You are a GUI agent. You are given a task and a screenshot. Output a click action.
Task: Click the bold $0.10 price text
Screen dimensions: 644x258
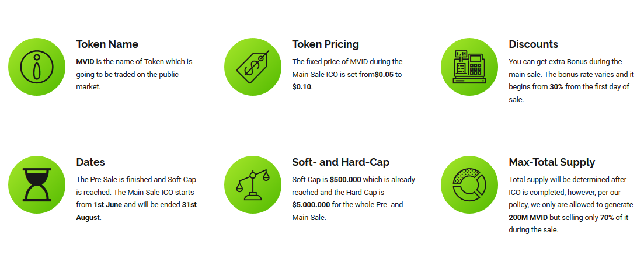point(302,87)
